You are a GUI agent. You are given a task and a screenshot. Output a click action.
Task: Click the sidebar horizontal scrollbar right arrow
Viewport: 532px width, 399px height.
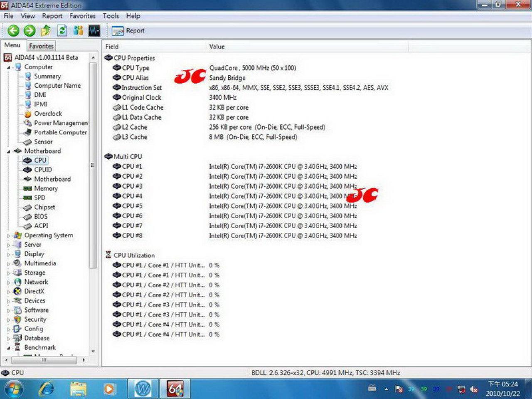pyautogui.click(x=84, y=360)
